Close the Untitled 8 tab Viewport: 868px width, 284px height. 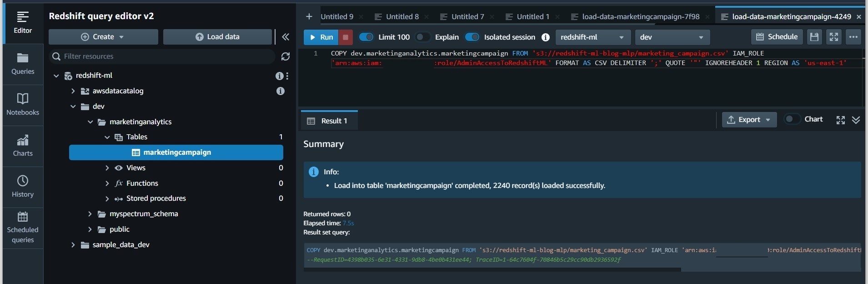[426, 17]
